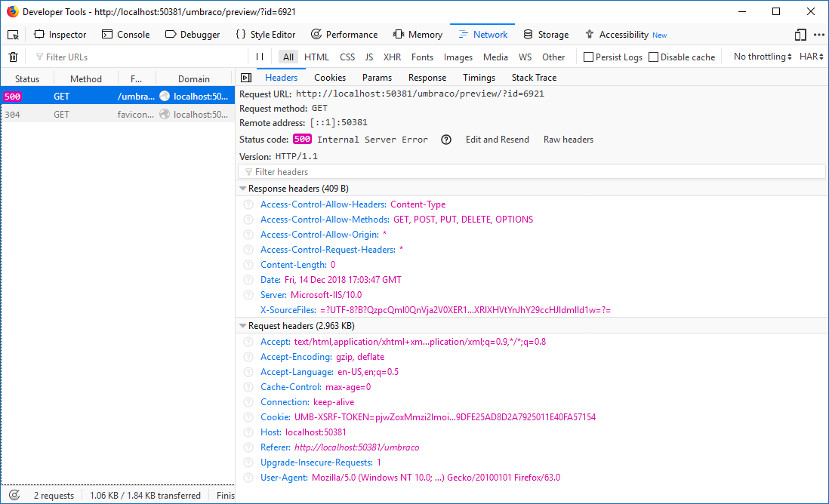Learn more icon beside Upgrade-Insecure-Requests header
This screenshot has width=829, height=504.
[x=248, y=463]
